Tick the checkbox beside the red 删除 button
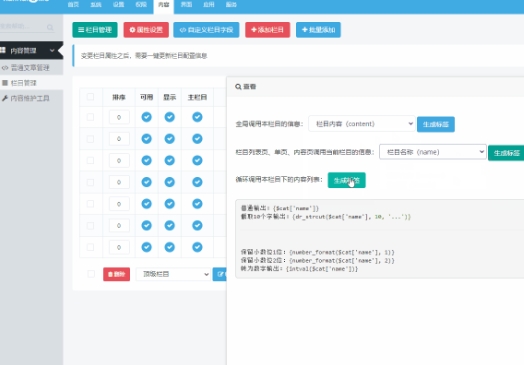This screenshot has height=365, width=524. click(91, 274)
